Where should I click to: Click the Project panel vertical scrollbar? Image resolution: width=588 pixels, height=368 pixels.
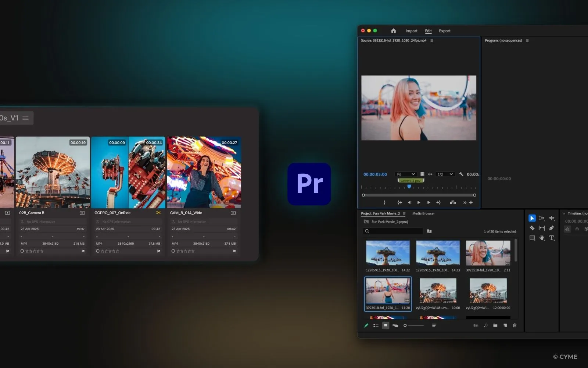516,250
